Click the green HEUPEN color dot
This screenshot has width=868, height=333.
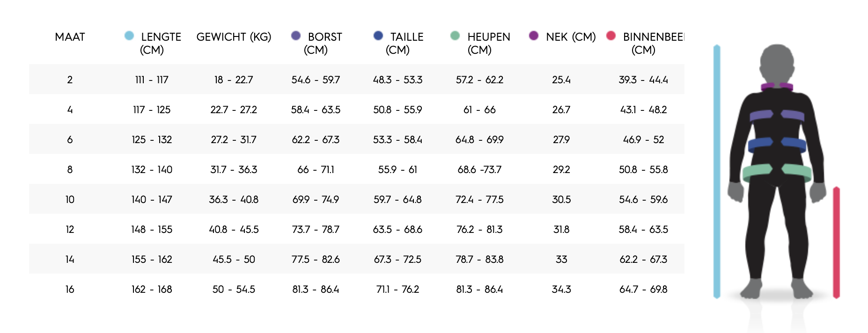click(455, 36)
